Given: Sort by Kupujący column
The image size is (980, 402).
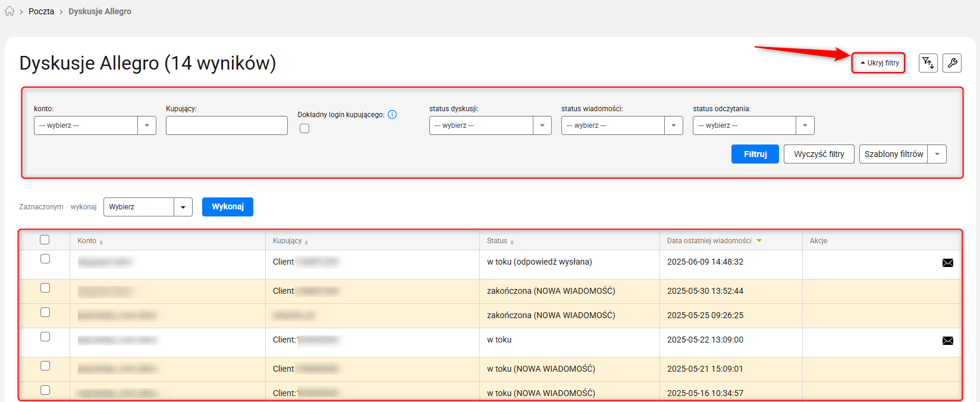Looking at the screenshot, I should click(x=291, y=241).
